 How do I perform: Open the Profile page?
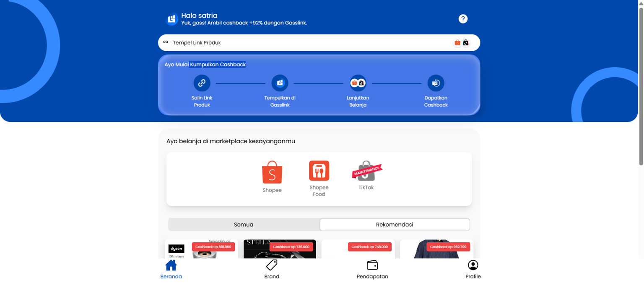pos(473,269)
